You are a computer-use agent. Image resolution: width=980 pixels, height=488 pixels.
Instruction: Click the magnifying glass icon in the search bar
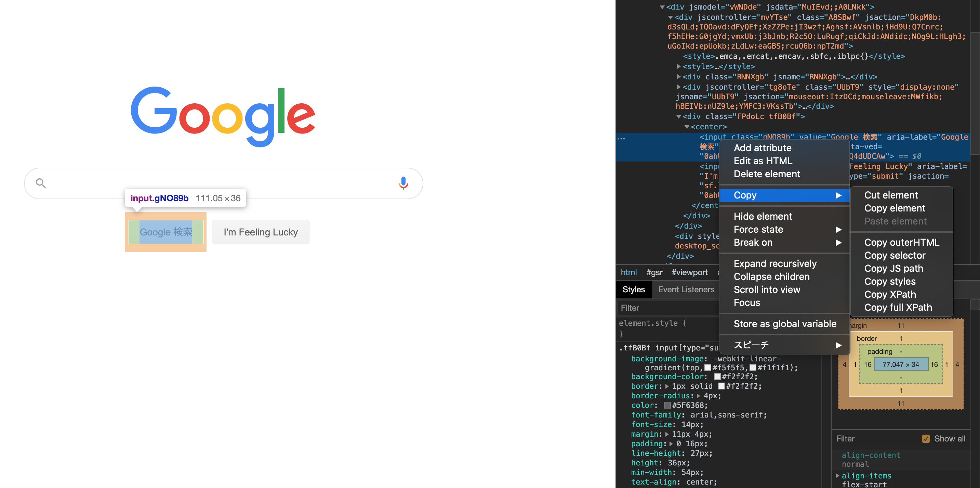[x=40, y=183]
